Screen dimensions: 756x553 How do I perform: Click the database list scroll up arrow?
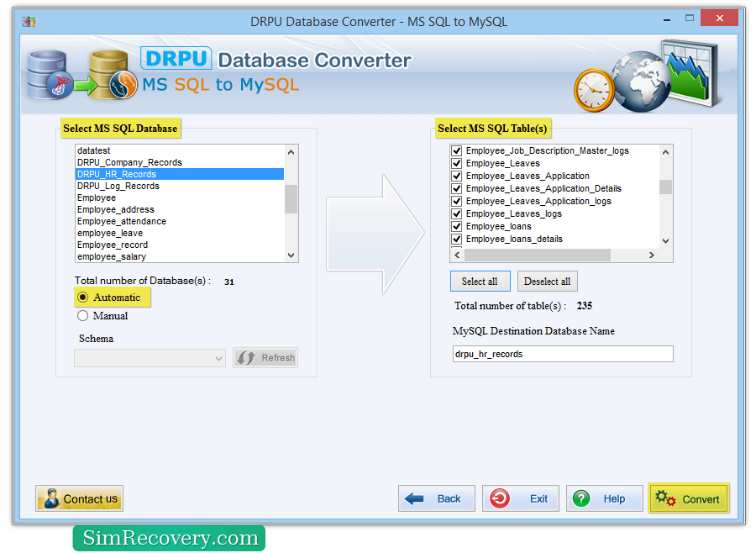click(291, 152)
